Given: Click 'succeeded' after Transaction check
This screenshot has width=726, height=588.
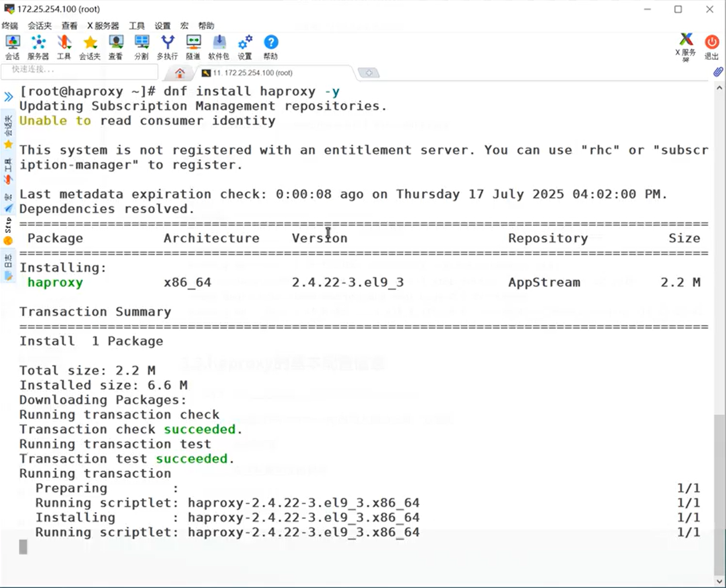Looking at the screenshot, I should click(200, 429).
